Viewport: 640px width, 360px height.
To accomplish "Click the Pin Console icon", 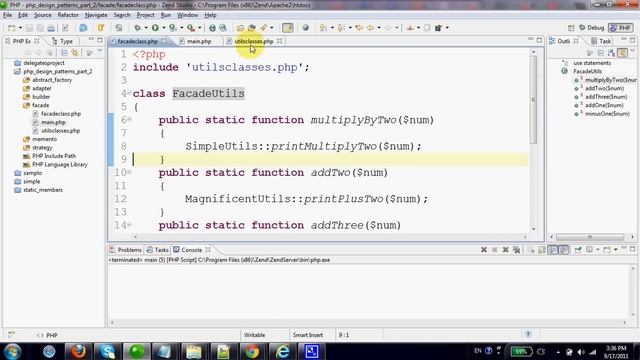I will tap(578, 249).
